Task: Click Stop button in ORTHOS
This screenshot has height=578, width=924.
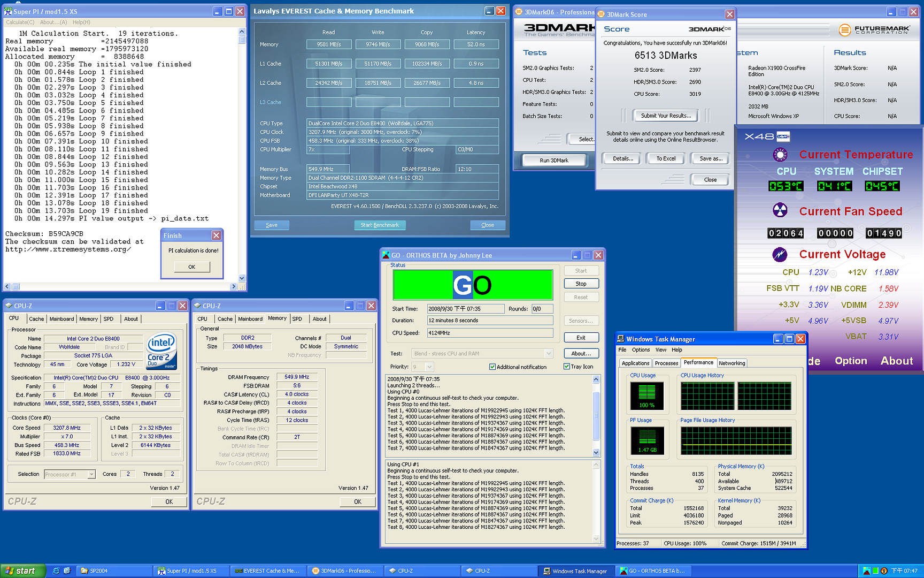Action: (x=581, y=284)
